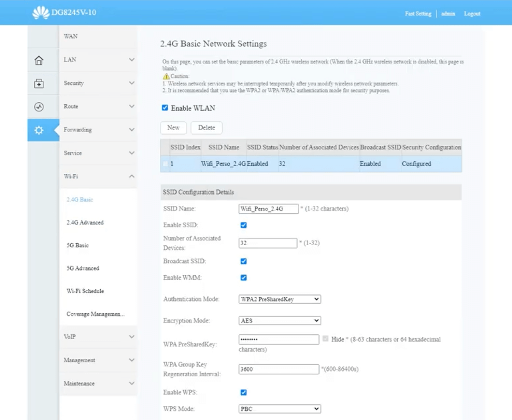Open the Wi-Fi Schedule page
512x420 pixels.
(x=85, y=291)
